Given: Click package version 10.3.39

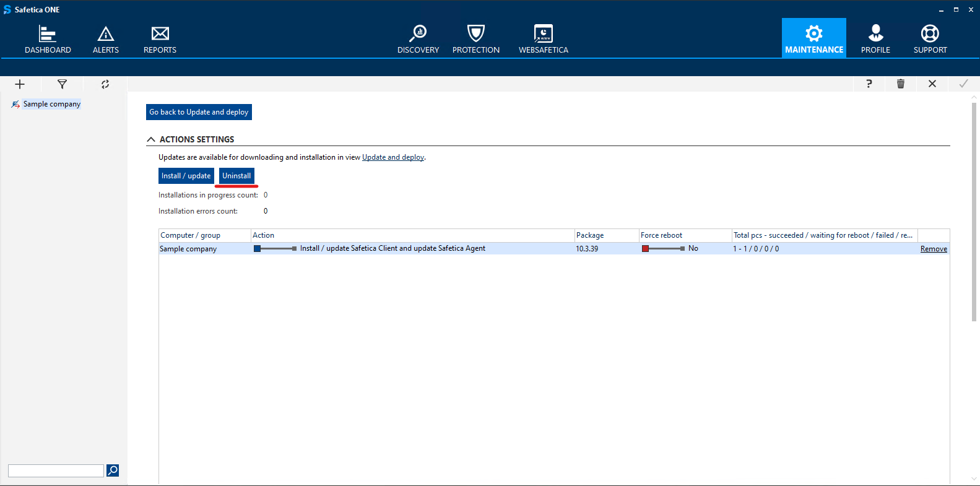Looking at the screenshot, I should pos(587,249).
